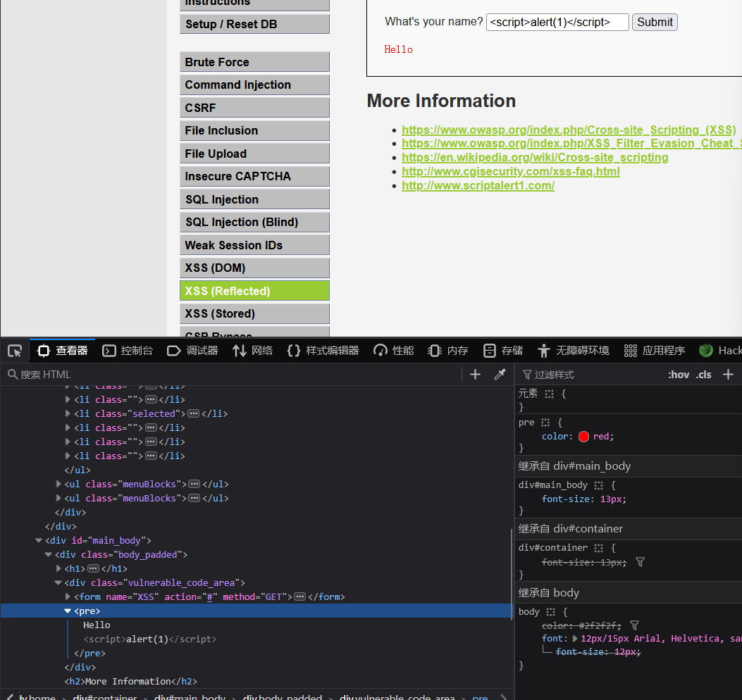The height and width of the screenshot is (700, 742).
Task: Toggle highlighter icon next to div#main_body rule
Action: tap(599, 485)
